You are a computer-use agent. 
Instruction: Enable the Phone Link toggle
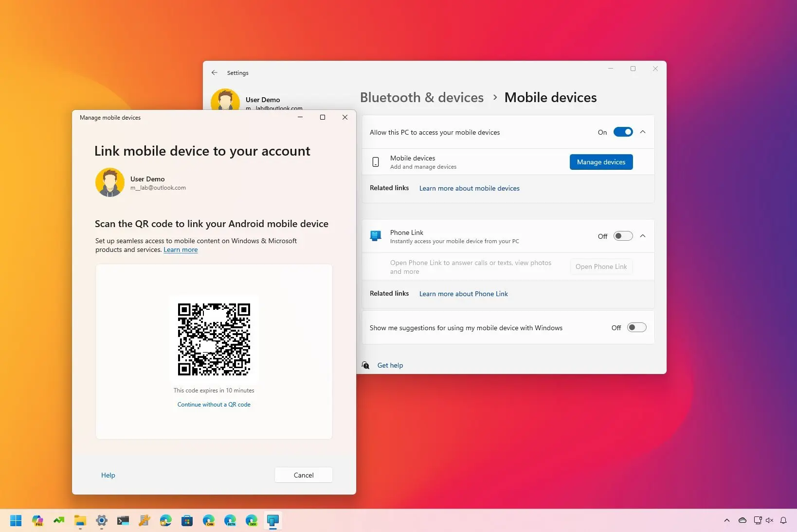tap(623, 236)
